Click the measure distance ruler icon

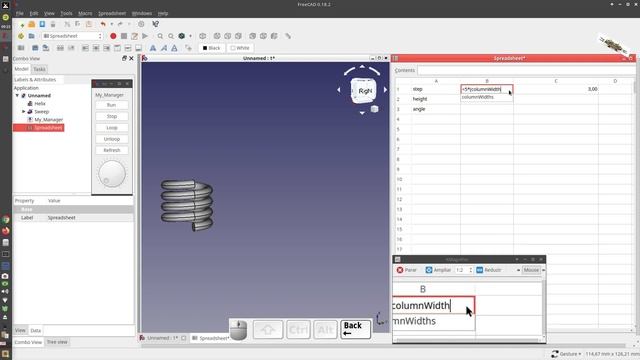pyautogui.click(x=288, y=36)
